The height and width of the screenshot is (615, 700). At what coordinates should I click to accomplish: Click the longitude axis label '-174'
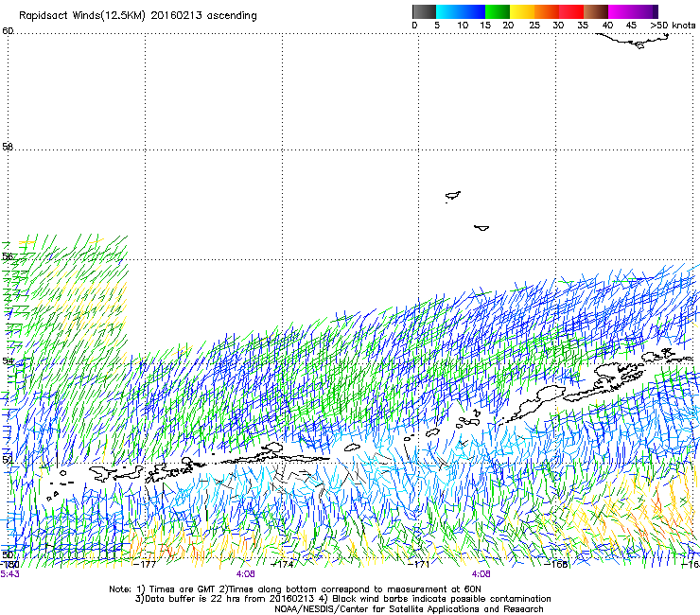282,564
